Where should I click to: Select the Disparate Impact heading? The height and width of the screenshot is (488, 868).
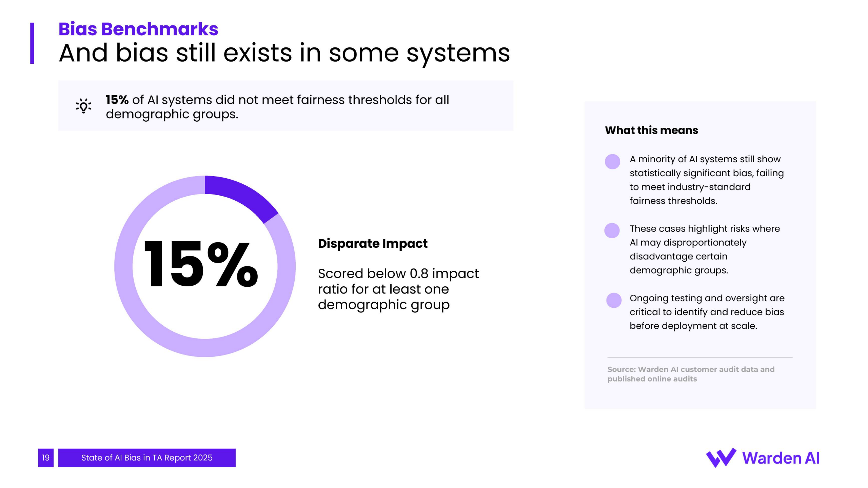pos(373,243)
